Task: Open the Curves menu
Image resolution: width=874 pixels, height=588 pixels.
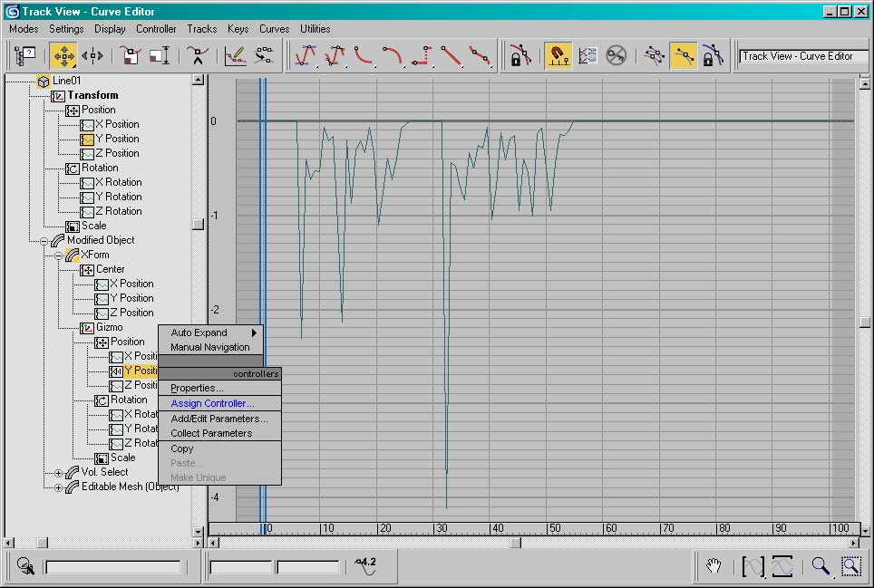Action: point(274,29)
